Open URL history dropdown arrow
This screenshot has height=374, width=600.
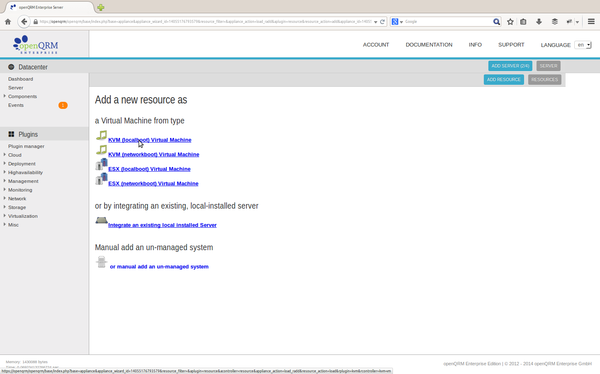375,22
